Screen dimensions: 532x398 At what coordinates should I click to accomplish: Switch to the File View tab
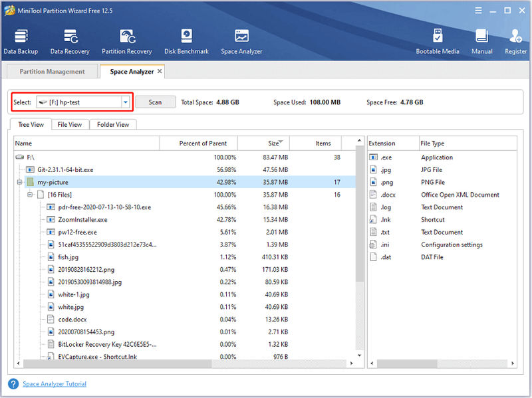70,125
